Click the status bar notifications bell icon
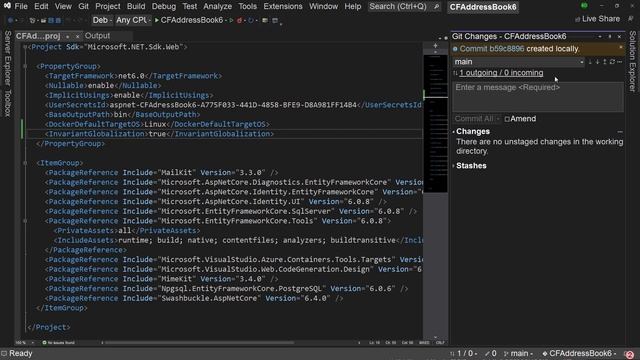Image resolution: width=640 pixels, height=360 pixels. tap(629, 354)
